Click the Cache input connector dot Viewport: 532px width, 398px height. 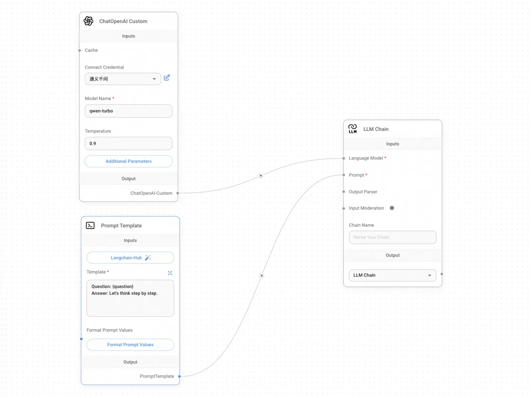tap(80, 51)
